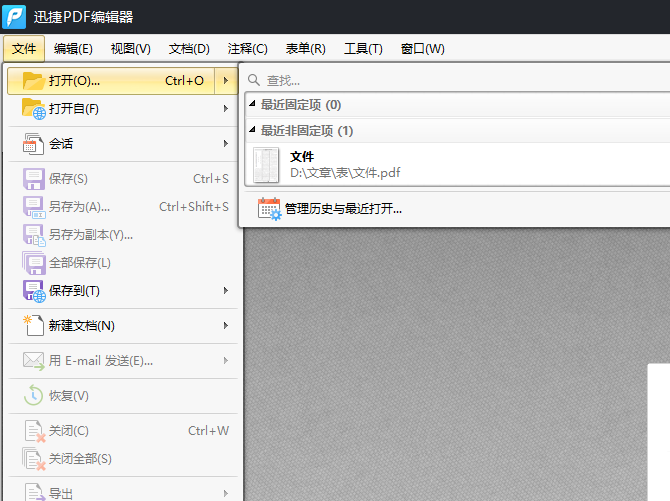Click the 查找... search field

[x=458, y=80]
